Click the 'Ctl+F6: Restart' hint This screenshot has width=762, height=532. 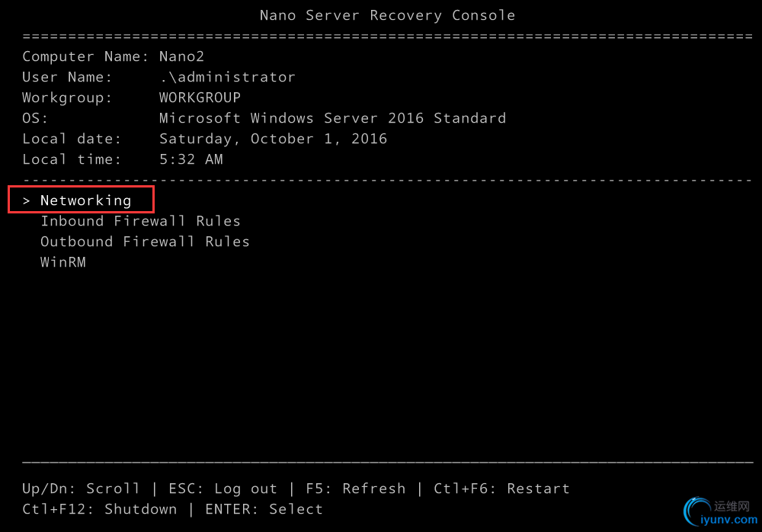point(501,489)
